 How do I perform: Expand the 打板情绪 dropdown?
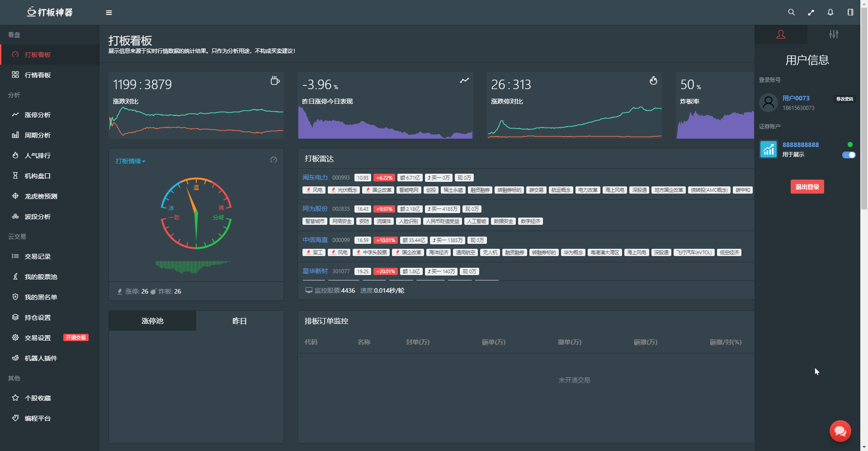pyautogui.click(x=130, y=161)
